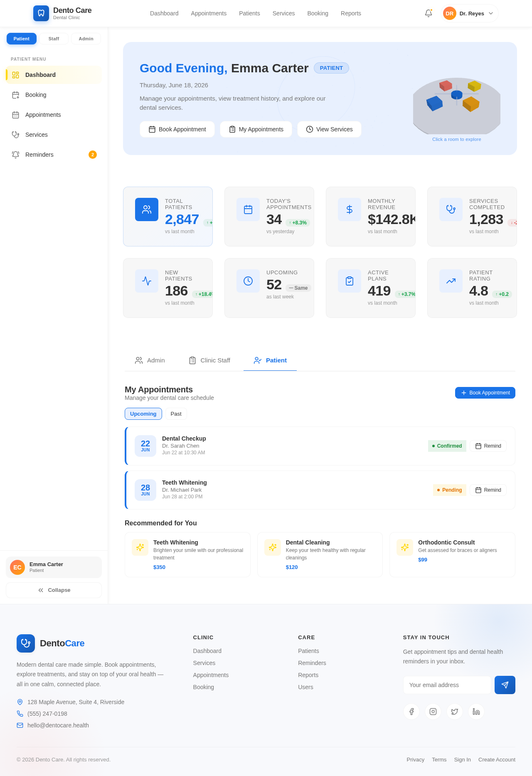Image resolution: width=532 pixels, height=776 pixels.
Task: Open footer Users link
Action: click(305, 687)
